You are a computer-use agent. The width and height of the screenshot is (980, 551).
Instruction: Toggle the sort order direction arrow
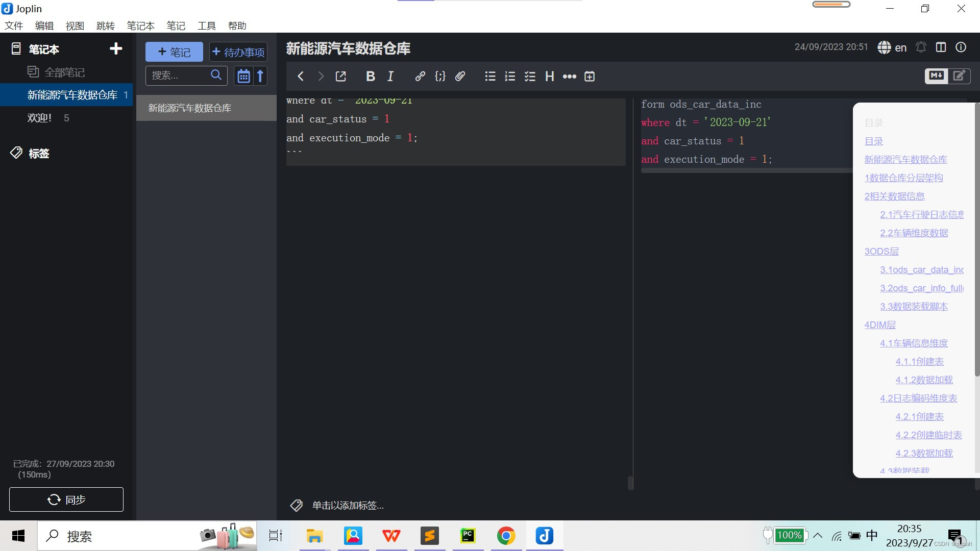click(x=260, y=76)
